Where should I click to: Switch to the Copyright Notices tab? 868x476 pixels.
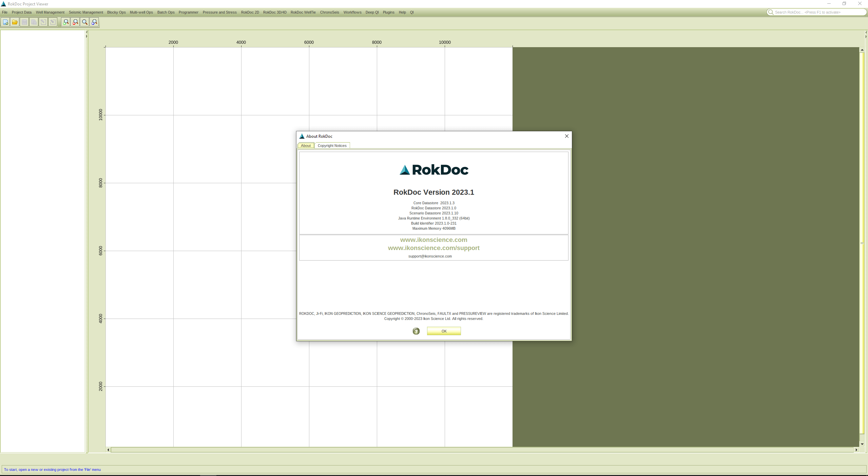tap(332, 146)
